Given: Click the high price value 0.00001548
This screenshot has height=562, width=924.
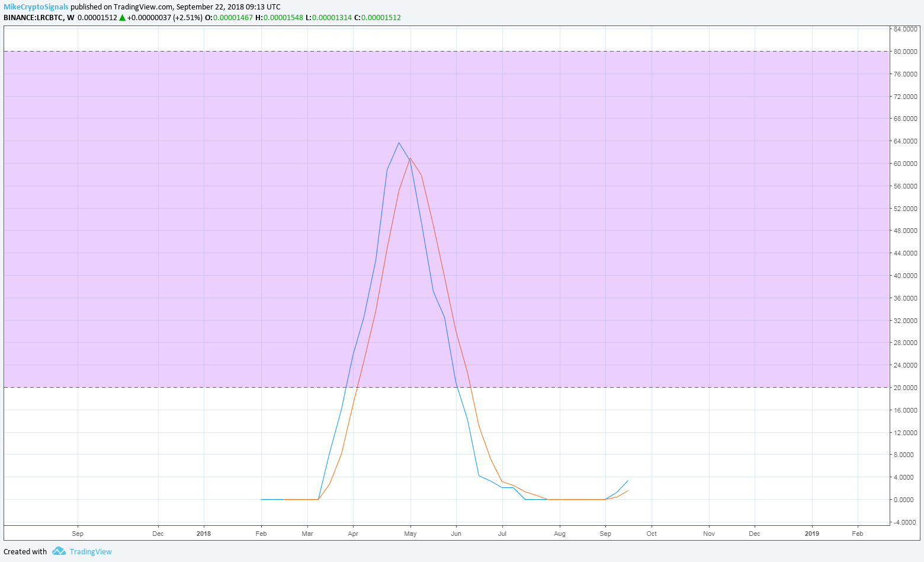Looking at the screenshot, I should [x=283, y=18].
